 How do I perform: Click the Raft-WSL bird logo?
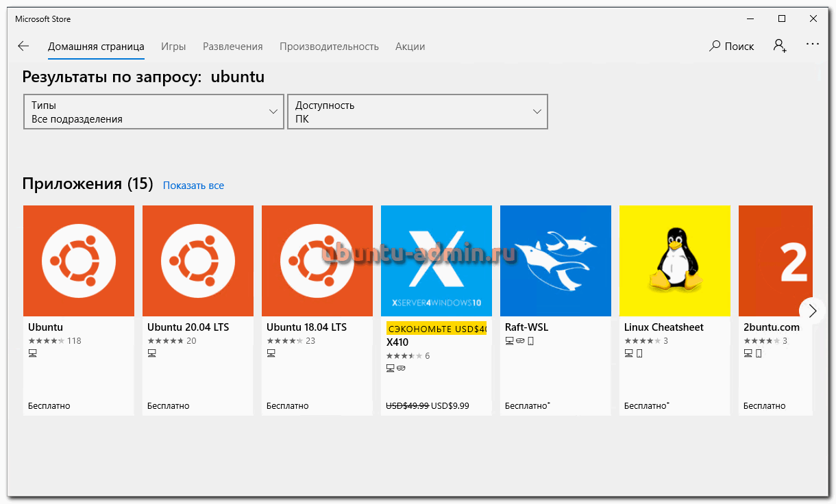coord(556,261)
